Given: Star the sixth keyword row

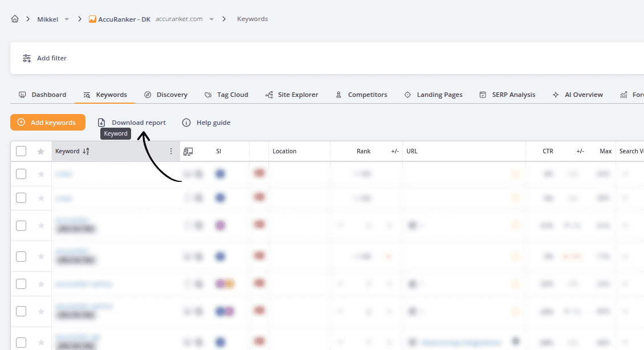Looking at the screenshot, I should 41,311.
